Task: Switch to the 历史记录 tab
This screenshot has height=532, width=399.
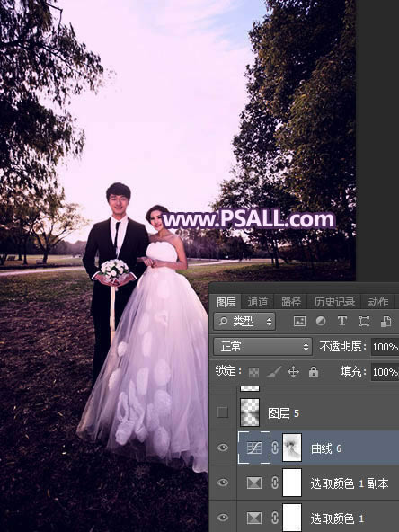Action: click(334, 302)
